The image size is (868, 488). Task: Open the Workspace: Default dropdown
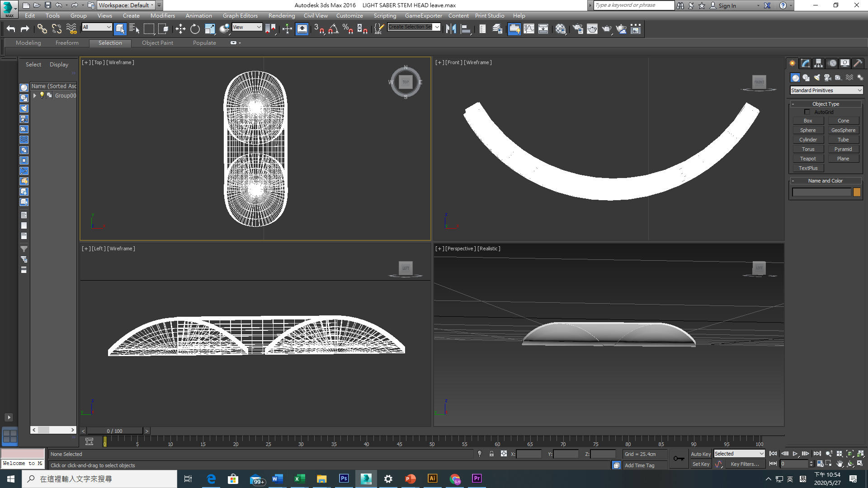(x=127, y=5)
